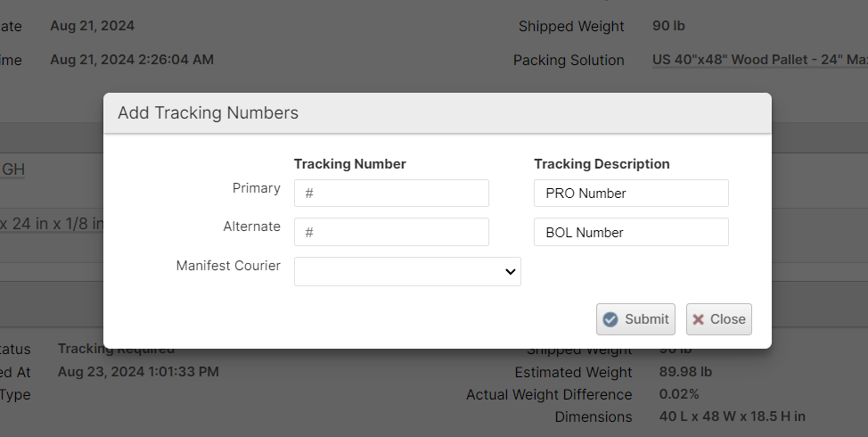
Task: Select the PRO Number description field
Action: coord(631,194)
